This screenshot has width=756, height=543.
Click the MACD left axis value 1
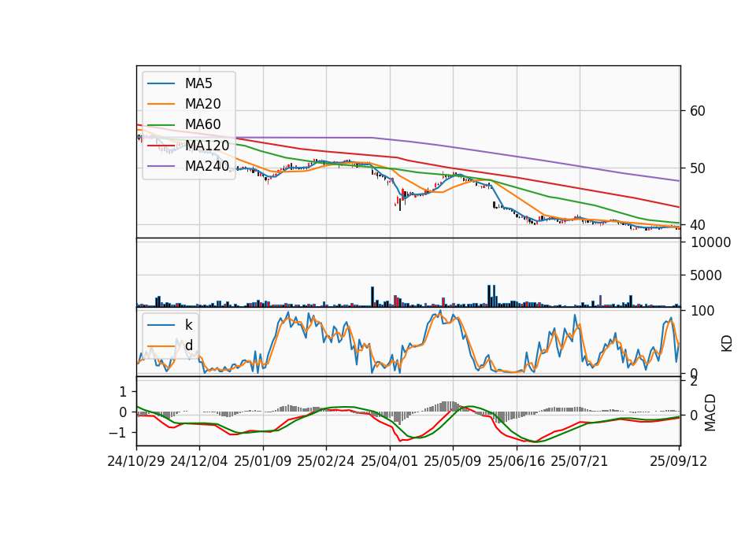click(123, 392)
